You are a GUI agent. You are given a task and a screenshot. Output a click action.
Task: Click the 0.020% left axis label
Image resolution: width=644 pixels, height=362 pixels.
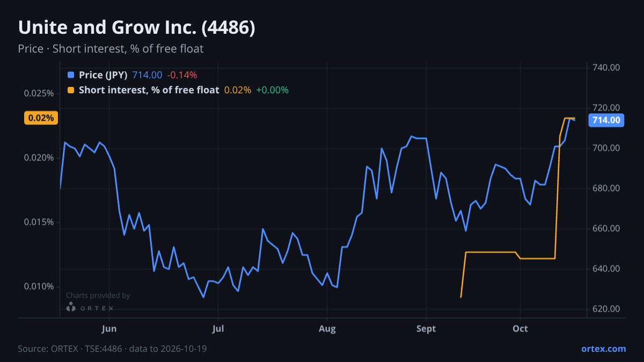(39, 158)
